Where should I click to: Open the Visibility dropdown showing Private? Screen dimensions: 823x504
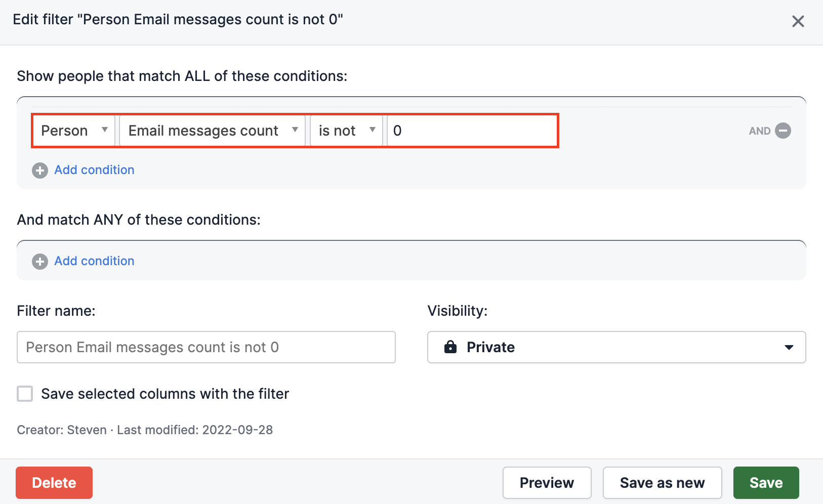pyautogui.click(x=616, y=347)
